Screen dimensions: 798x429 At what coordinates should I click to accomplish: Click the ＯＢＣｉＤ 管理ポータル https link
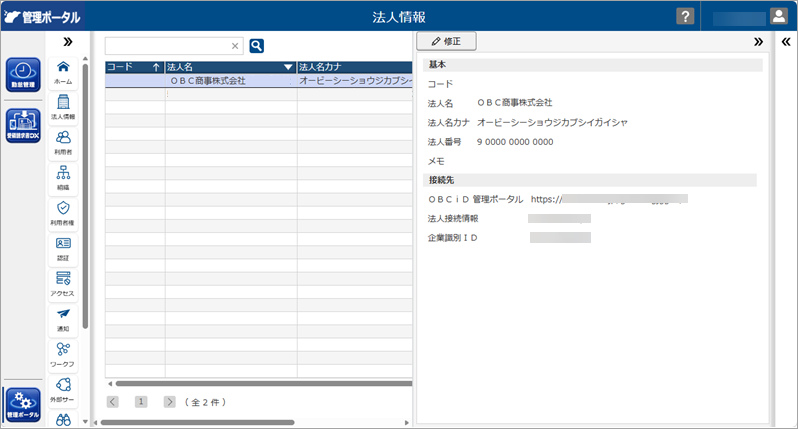(x=609, y=199)
